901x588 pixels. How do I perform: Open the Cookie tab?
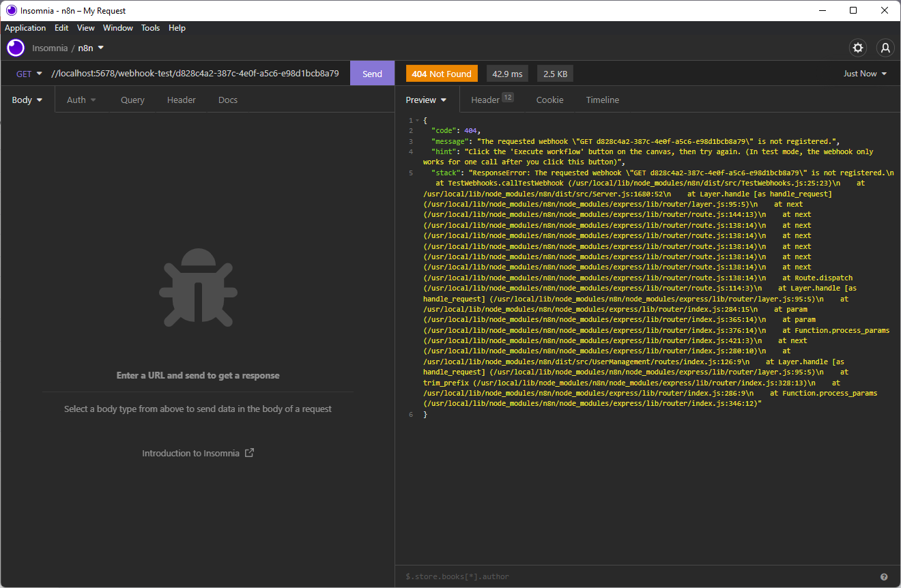pyautogui.click(x=549, y=100)
